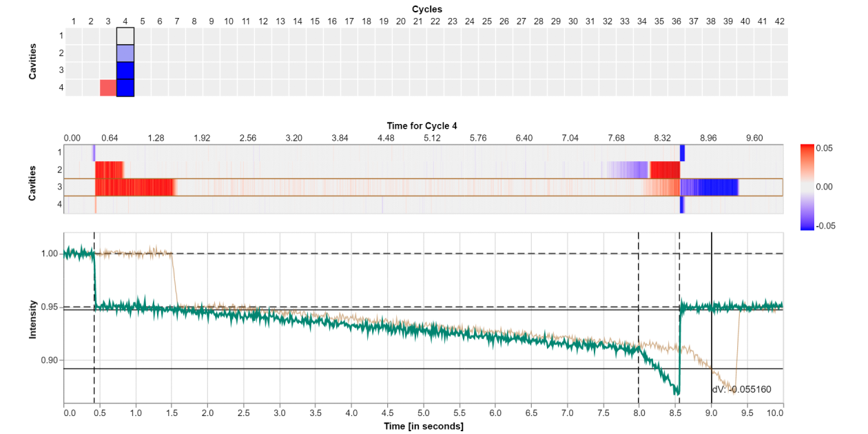Click the dV: -0.055160 annotation label
Viewport: 868px width, 434px height.
coord(742,389)
